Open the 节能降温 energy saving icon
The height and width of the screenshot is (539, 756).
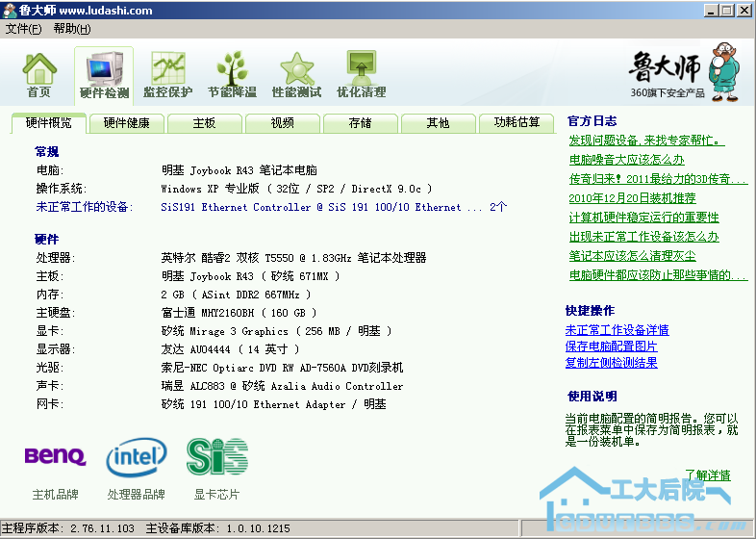pos(232,75)
